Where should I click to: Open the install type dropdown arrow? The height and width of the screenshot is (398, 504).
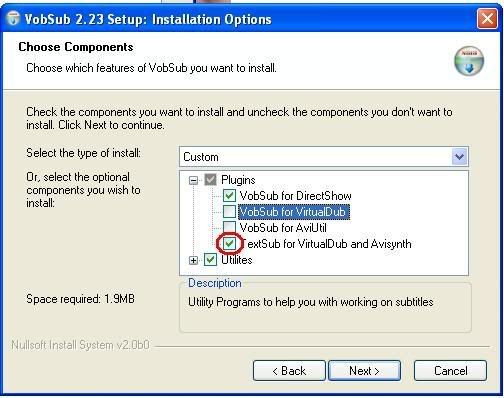tap(460, 157)
